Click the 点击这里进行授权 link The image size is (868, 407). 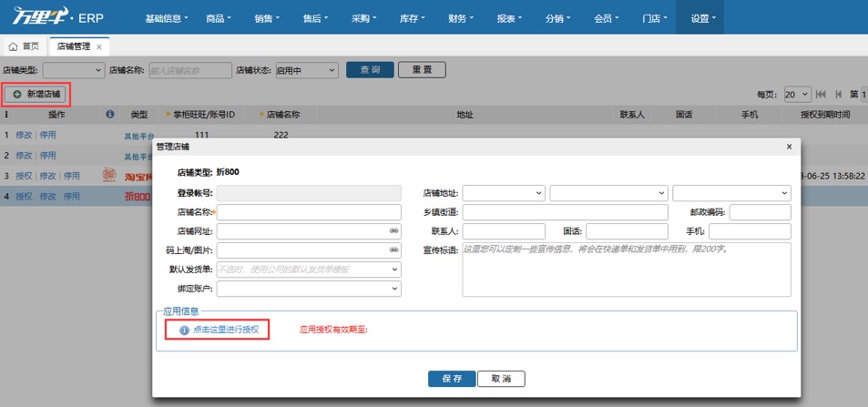click(226, 330)
